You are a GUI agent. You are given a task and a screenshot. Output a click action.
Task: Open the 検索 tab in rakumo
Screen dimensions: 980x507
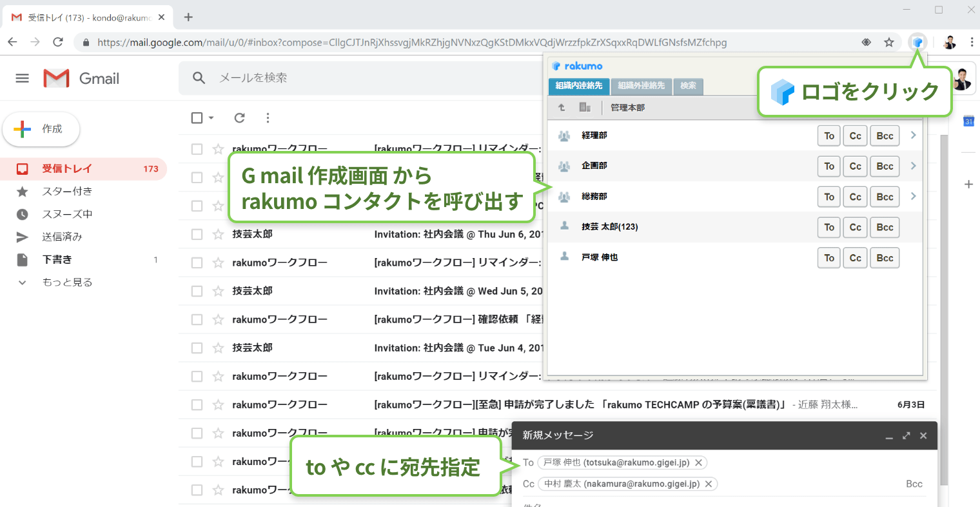688,86
